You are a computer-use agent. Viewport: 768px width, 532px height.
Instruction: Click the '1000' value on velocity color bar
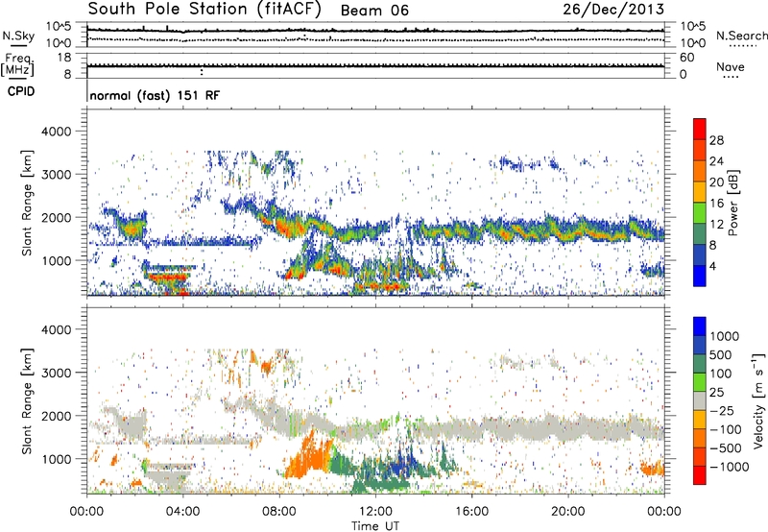point(725,336)
